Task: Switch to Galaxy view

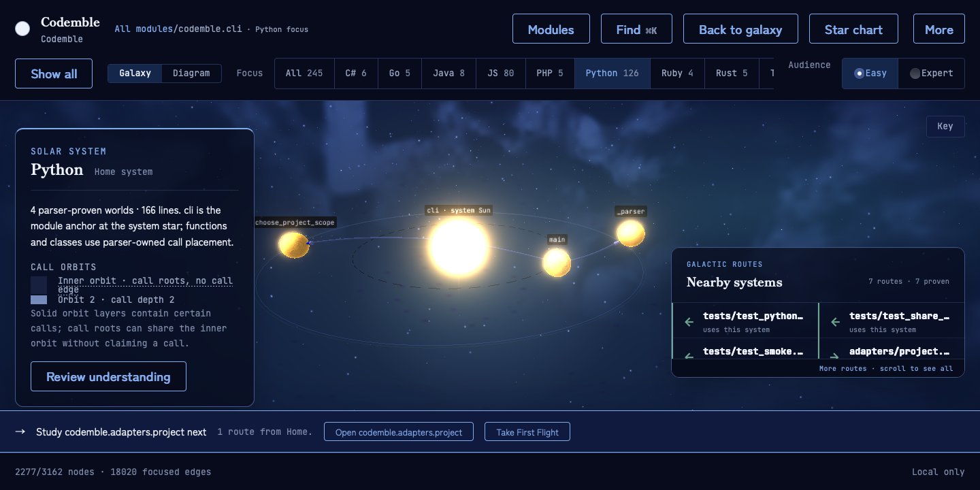Action: [135, 73]
